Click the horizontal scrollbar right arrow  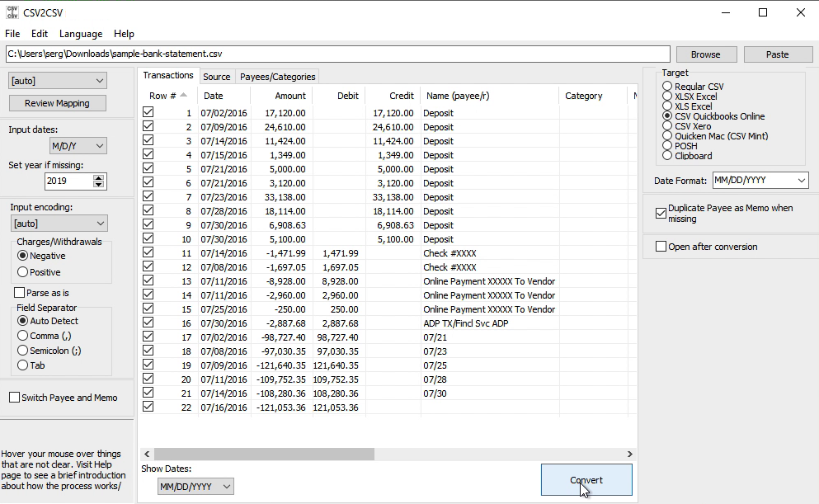(x=630, y=454)
